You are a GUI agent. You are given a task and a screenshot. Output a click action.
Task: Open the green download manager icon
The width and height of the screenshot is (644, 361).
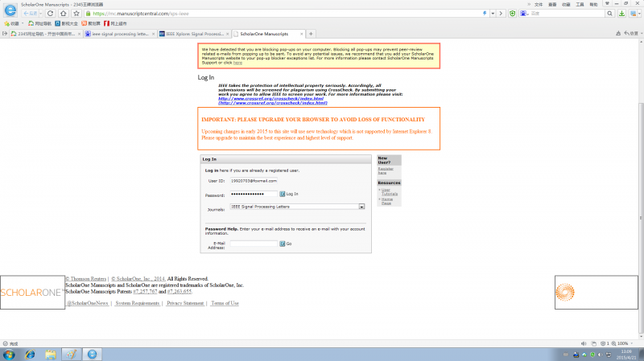621,14
